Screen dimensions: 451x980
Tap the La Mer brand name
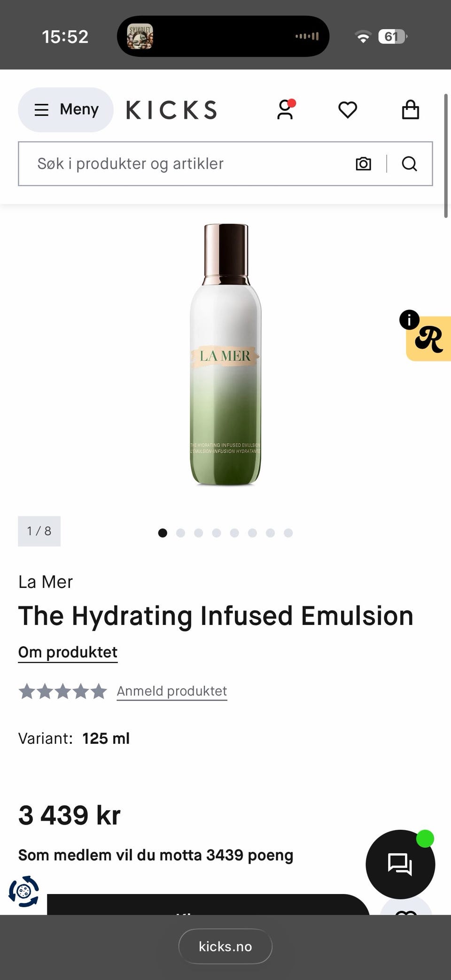46,582
